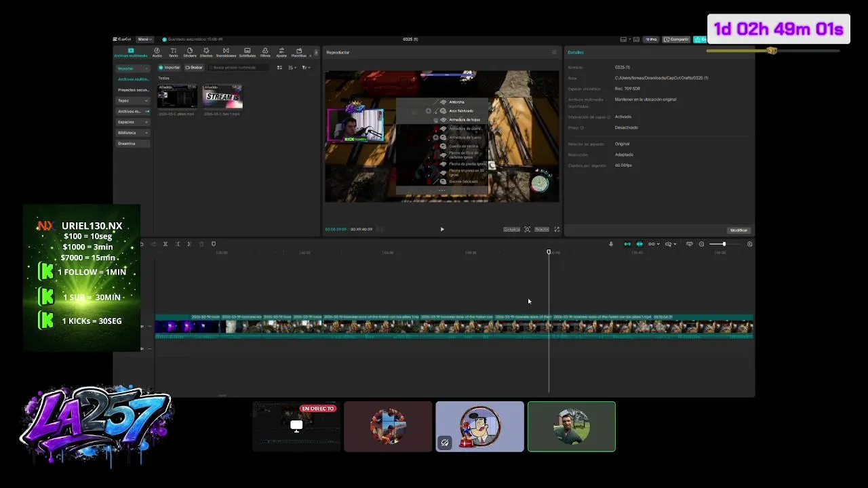The width and height of the screenshot is (868, 488).
Task: Expand the Importar sidebar section
Action: 132,68
